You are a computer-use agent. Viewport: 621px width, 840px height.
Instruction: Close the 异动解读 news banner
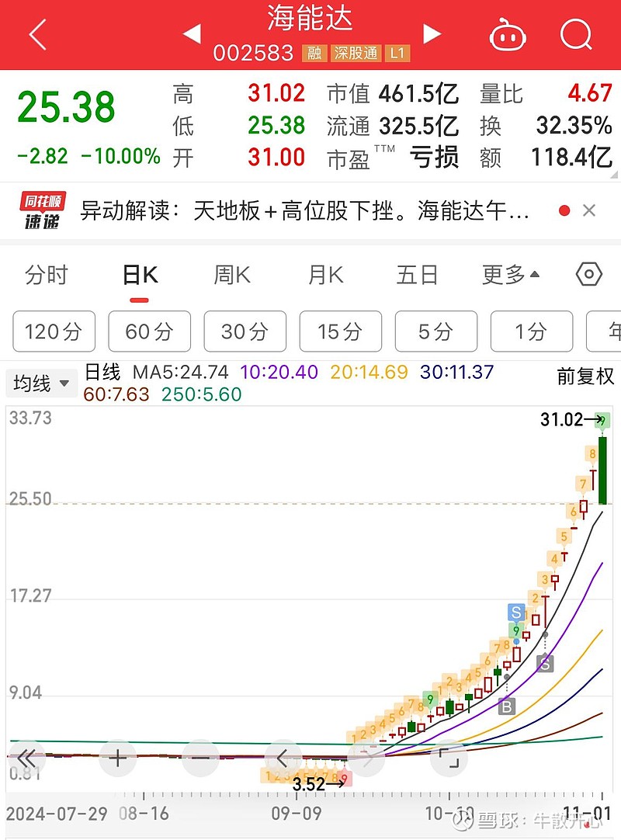[x=589, y=210]
